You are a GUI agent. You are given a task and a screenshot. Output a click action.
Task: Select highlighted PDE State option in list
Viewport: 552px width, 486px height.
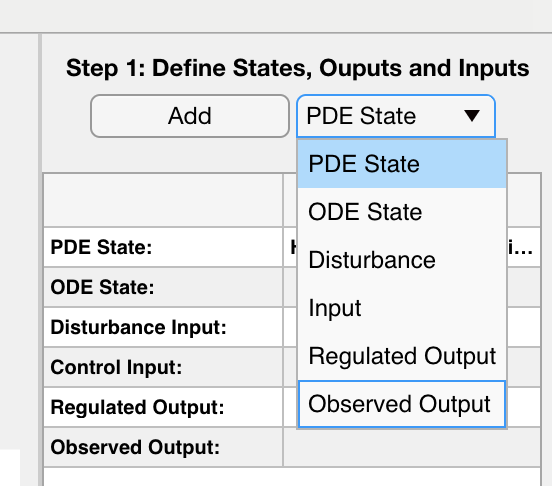pos(402,164)
